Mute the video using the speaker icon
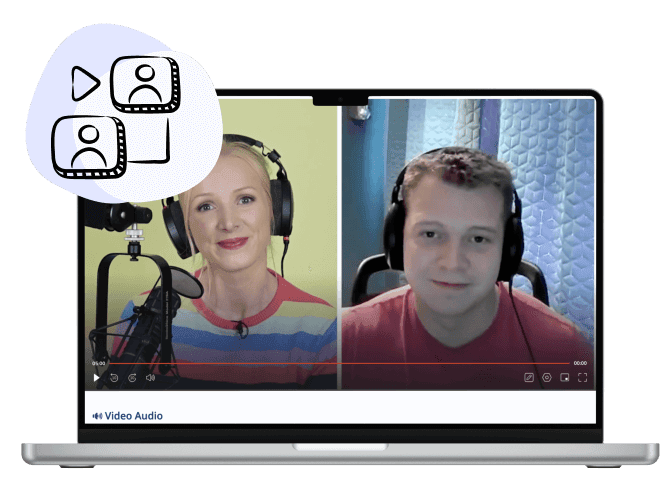This screenshot has width=660, height=482. click(150, 378)
